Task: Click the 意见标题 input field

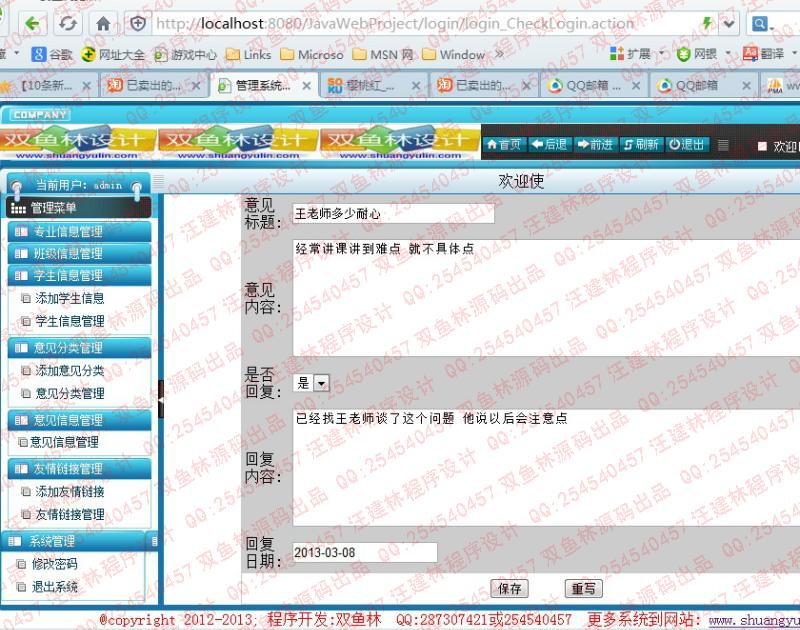Action: point(393,213)
